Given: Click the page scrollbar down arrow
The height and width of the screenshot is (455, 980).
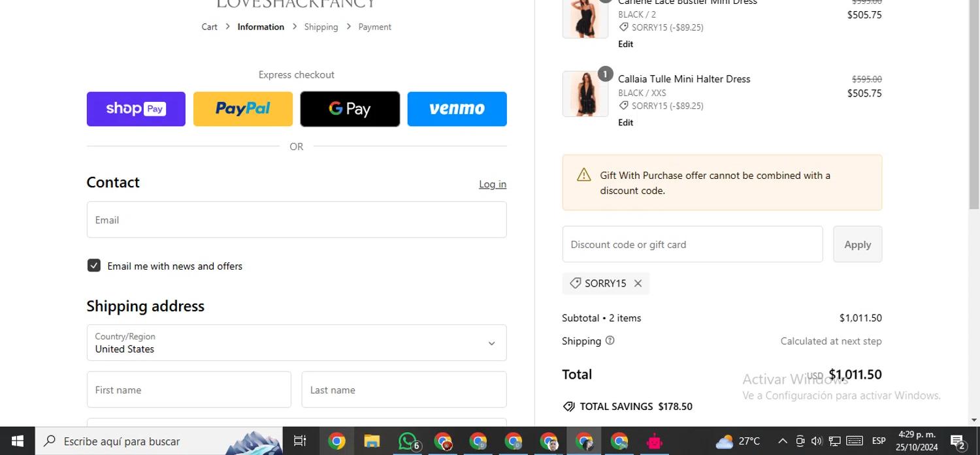Looking at the screenshot, I should click(974, 420).
